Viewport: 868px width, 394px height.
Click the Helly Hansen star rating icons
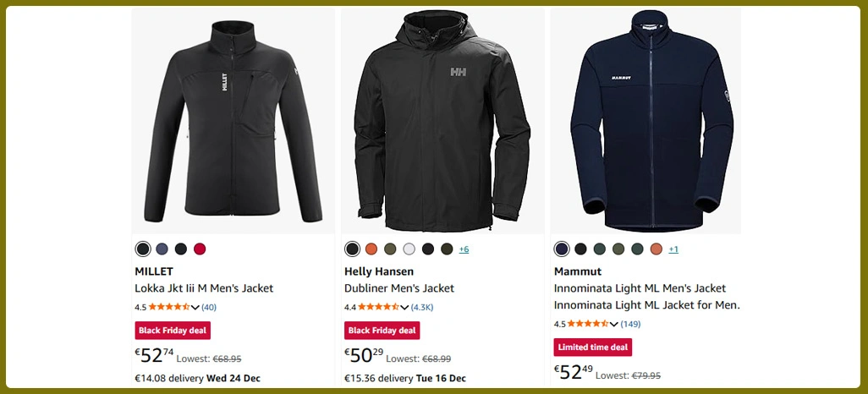(378, 307)
